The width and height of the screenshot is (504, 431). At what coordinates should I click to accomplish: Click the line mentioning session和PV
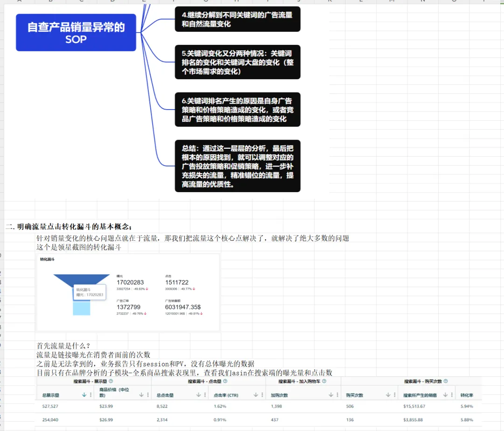coord(145,364)
